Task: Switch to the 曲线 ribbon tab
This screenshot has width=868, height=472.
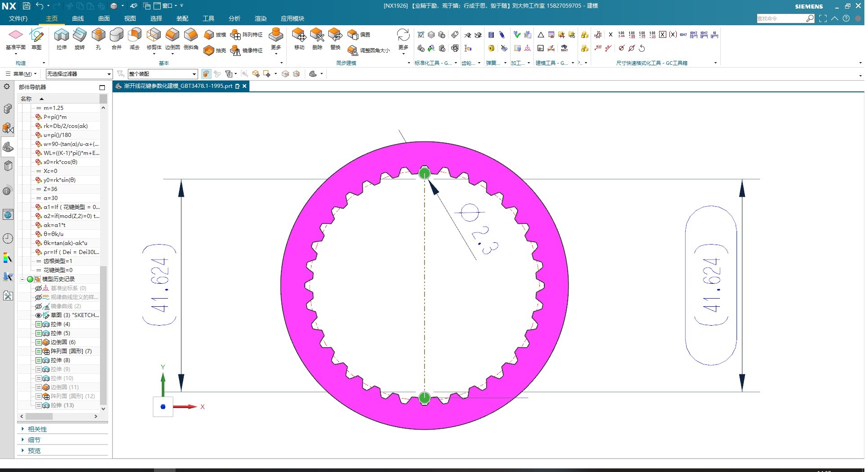Action: pyautogui.click(x=78, y=18)
